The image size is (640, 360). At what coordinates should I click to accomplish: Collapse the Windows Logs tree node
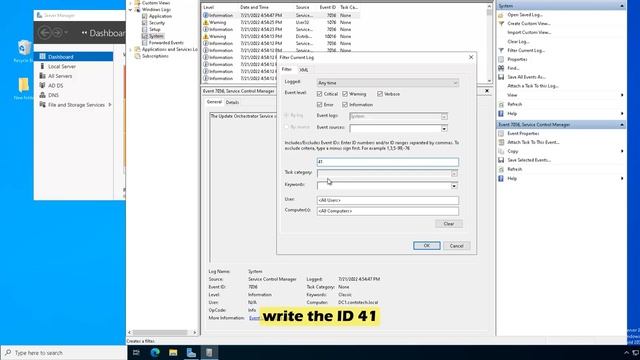click(x=131, y=9)
